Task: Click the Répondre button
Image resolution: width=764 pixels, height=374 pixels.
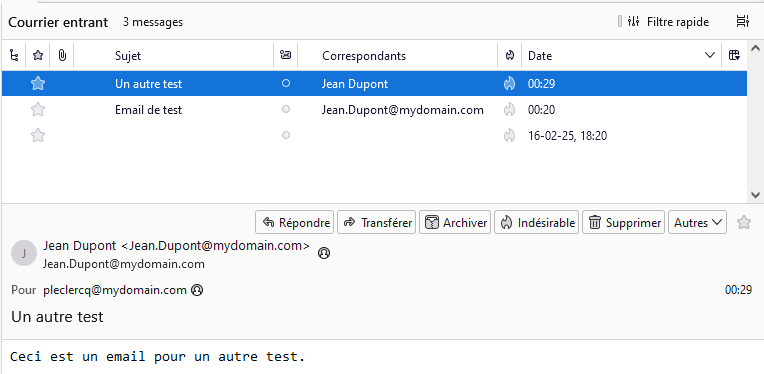Action: (x=294, y=223)
